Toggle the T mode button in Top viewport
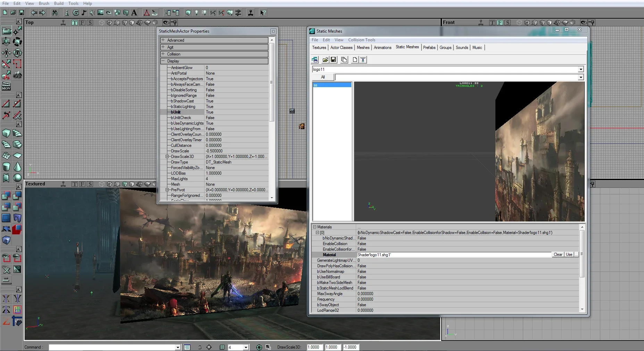 pos(75,23)
